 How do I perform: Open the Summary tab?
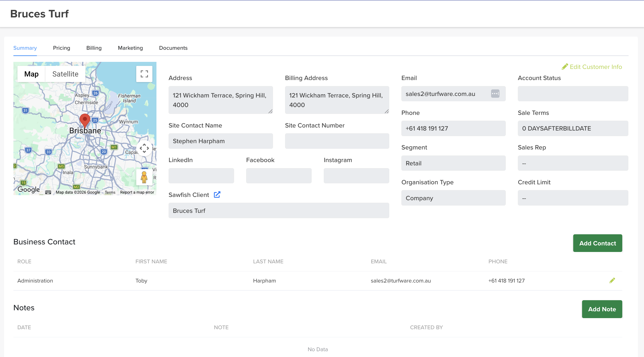click(x=25, y=48)
